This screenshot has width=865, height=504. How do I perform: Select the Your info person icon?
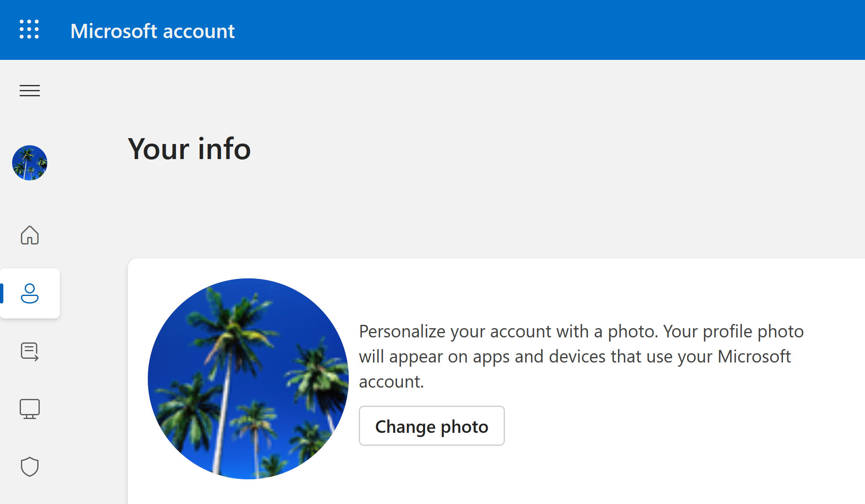(30, 293)
